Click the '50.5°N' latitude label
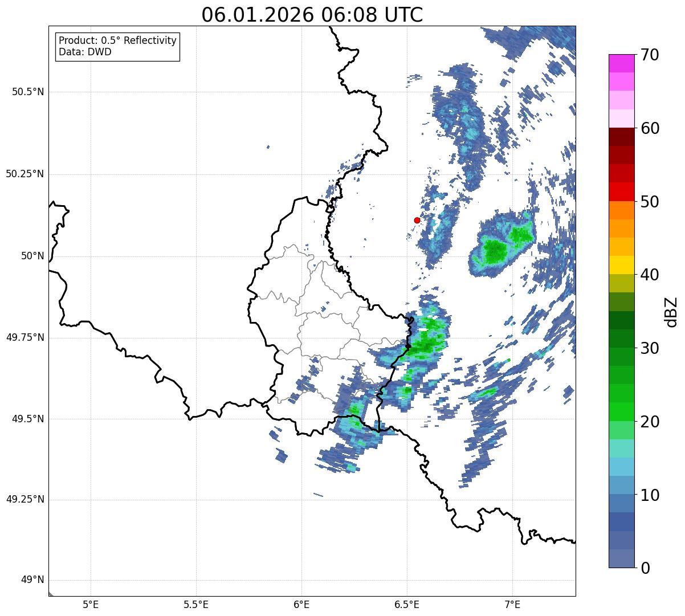685x616 pixels. click(x=28, y=92)
